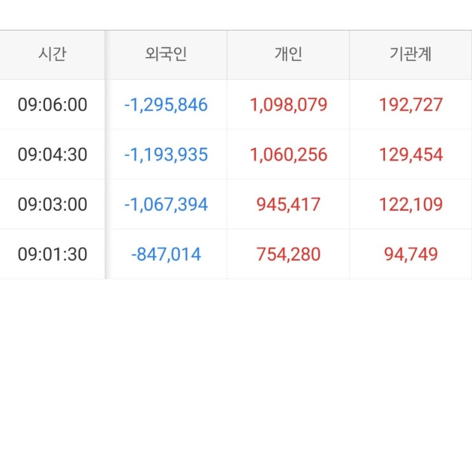
Task: Select foreign value -1,295,846
Action: [166, 105]
